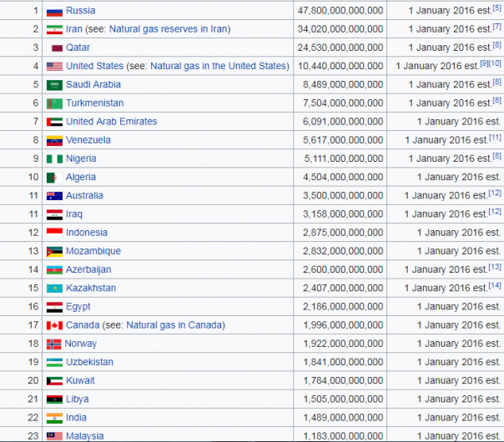Open the Uzbekistan country link
The width and height of the screenshot is (504, 442).
[89, 362]
